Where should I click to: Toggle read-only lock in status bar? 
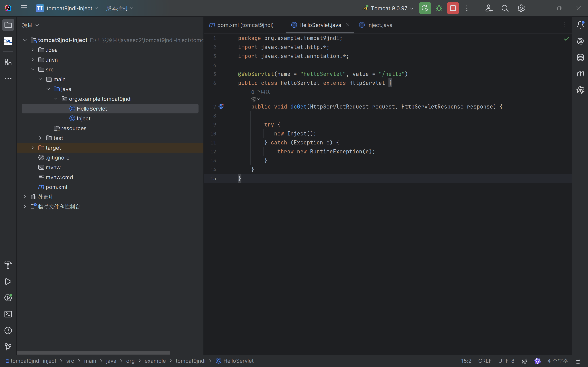[579, 361]
